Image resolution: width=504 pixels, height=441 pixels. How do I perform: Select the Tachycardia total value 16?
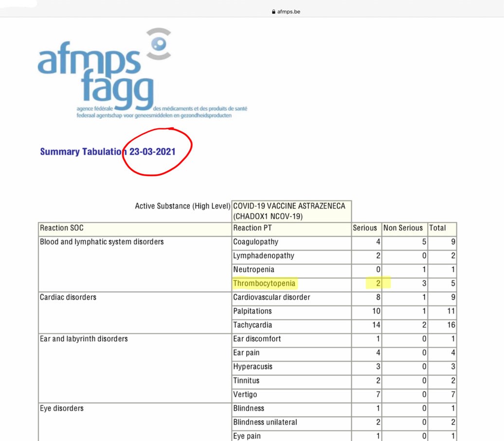(450, 325)
